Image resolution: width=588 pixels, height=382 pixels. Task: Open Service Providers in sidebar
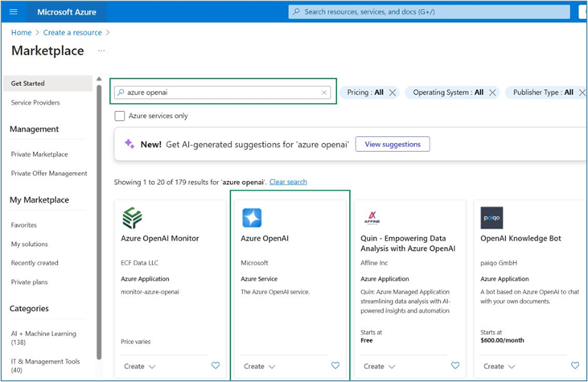point(35,102)
